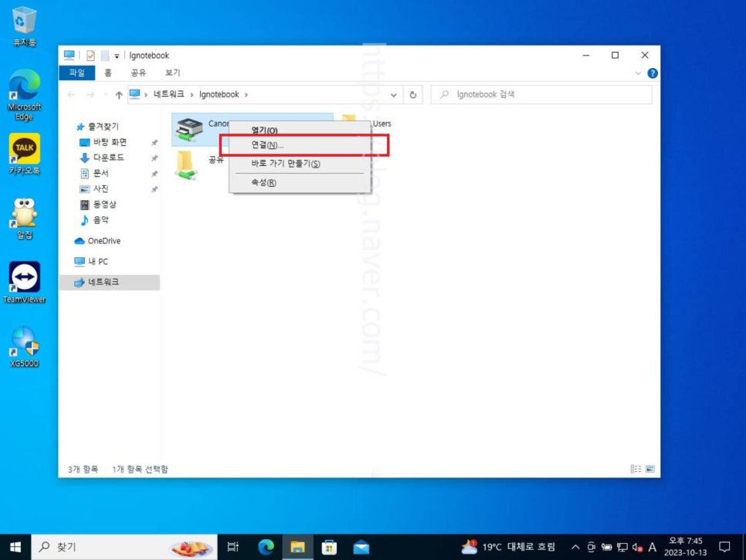Switch to the 공유 ribbon tab

click(138, 73)
